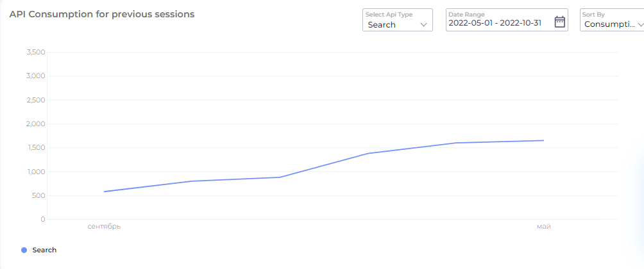The height and width of the screenshot is (269, 644).
Task: Open the calendar icon in Date Range
Action: tap(560, 22)
